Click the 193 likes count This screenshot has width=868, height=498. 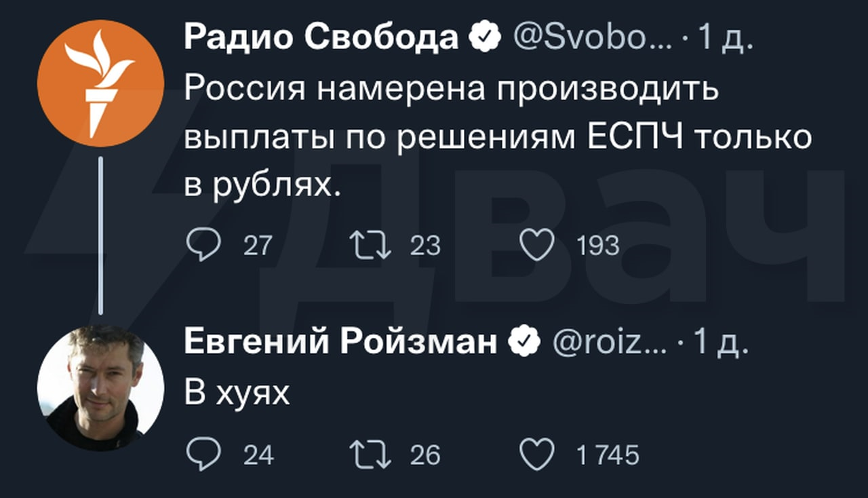597,245
